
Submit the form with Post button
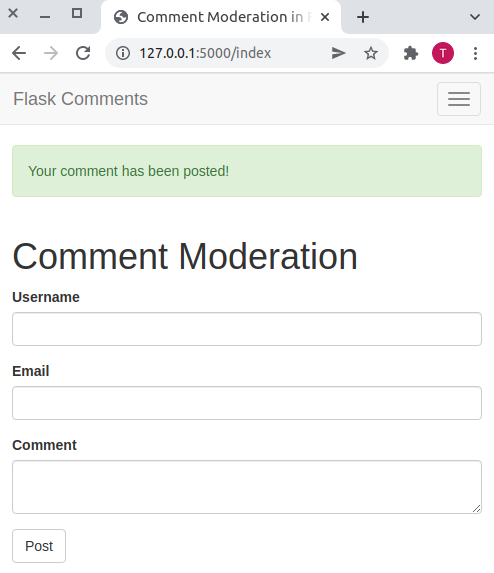(x=39, y=546)
